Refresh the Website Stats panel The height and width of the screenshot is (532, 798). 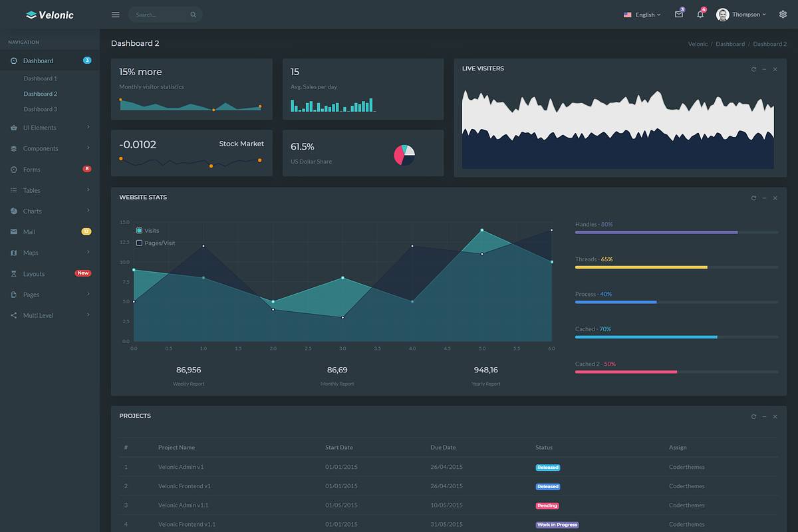pos(753,198)
